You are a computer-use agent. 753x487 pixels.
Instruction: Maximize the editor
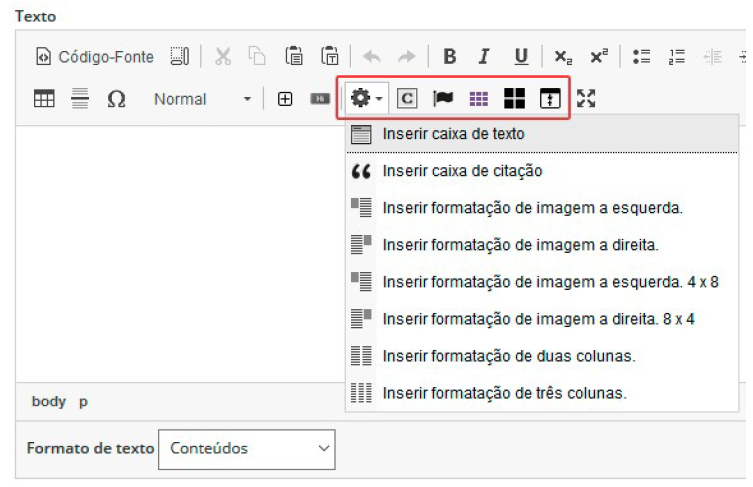pyautogui.click(x=586, y=98)
